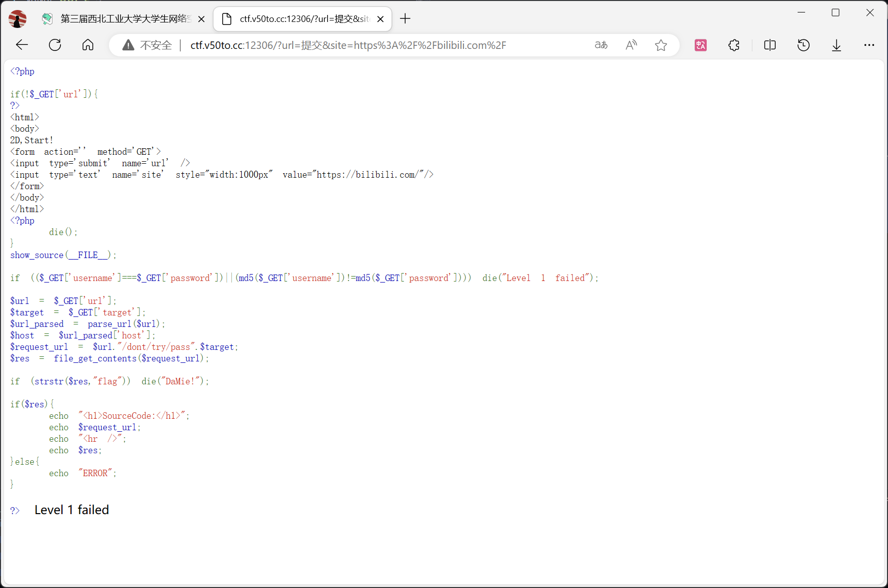Image resolution: width=888 pixels, height=588 pixels.
Task: Close the browser window
Action: tap(870, 12)
